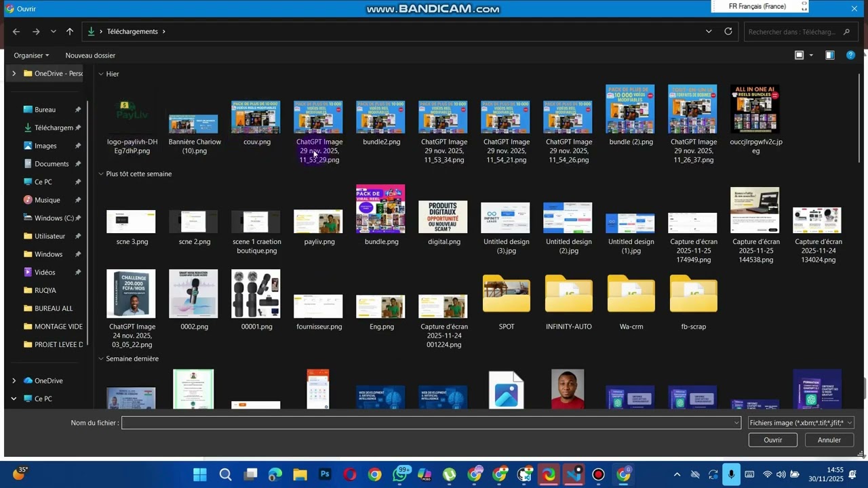Select the digital.png file
Viewport: 868px width, 488px height.
(443, 223)
